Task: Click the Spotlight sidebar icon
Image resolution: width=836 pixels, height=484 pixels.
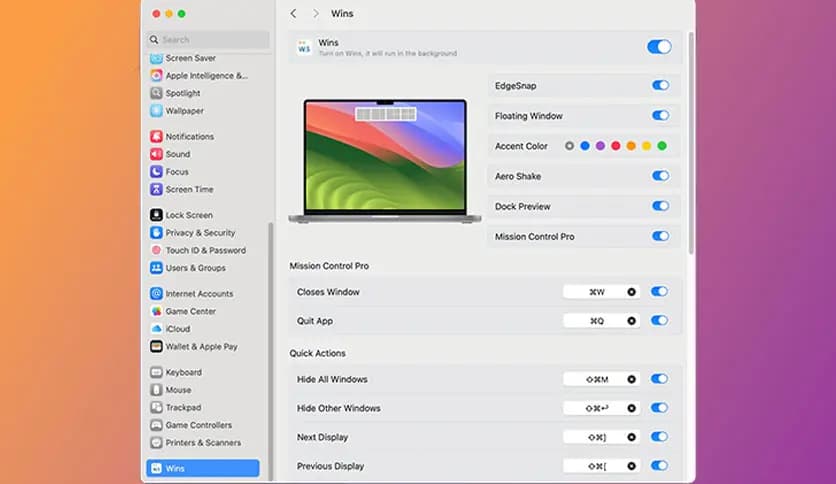Action: coord(156,93)
